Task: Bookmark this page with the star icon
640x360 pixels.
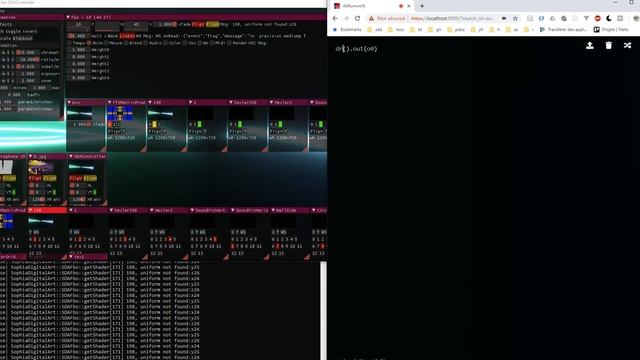Action: [x=515, y=18]
